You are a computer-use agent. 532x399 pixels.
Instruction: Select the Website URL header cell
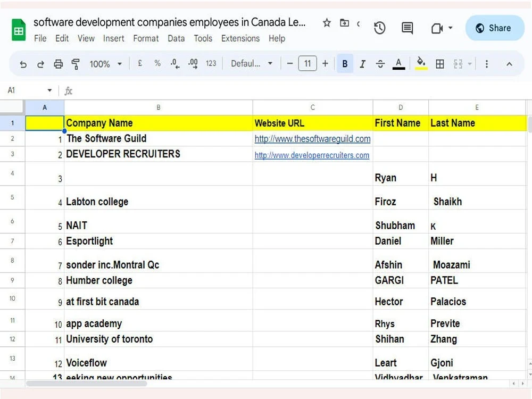point(312,123)
